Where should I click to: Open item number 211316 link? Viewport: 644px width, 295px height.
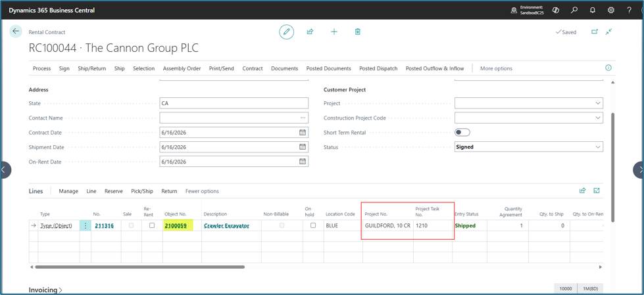pos(105,225)
